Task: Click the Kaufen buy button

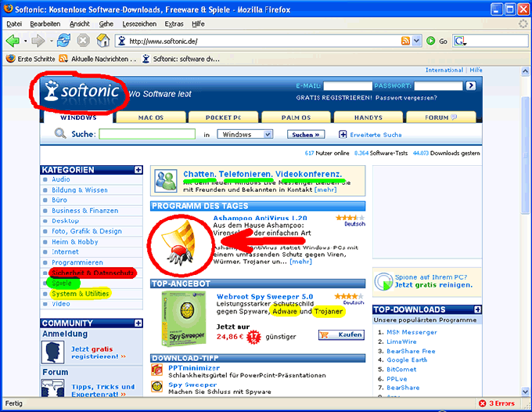Action: click(341, 334)
